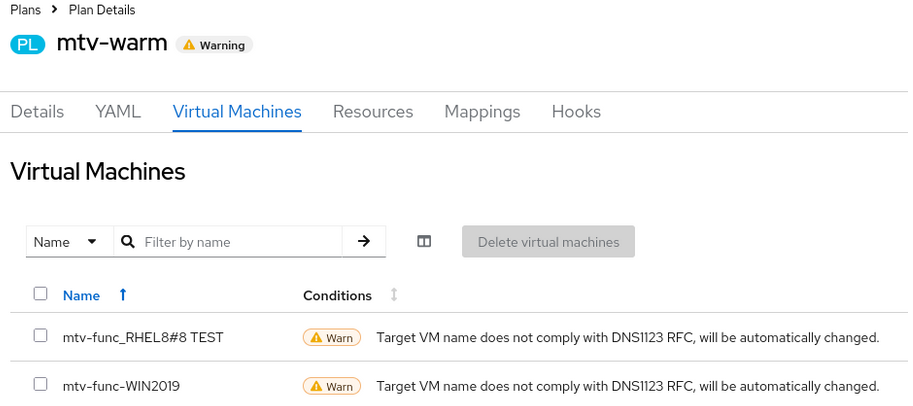Click the Warn badge in mtv-func-WIN2019 row
This screenshot has height=406, width=913.
[332, 386]
